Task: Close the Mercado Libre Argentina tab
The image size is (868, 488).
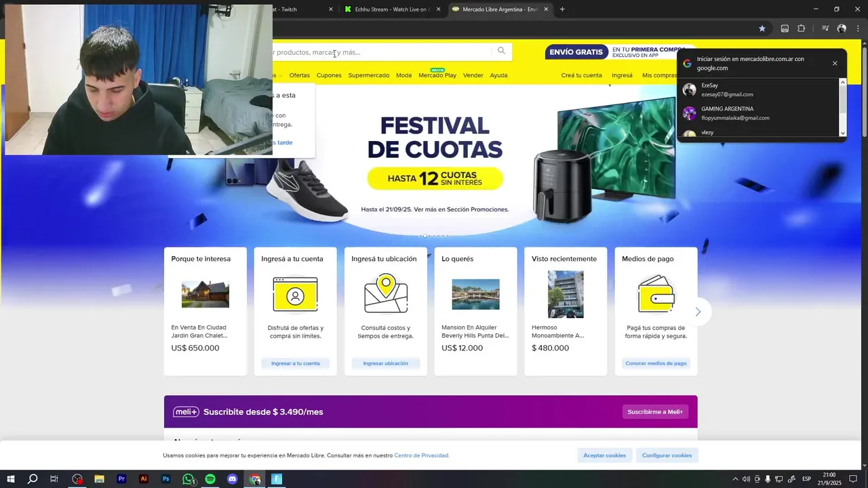Action: coord(546,9)
